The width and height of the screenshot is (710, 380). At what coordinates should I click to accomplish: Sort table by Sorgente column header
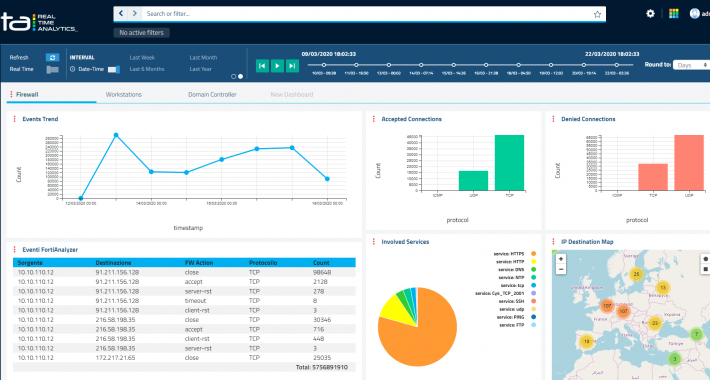pos(30,263)
